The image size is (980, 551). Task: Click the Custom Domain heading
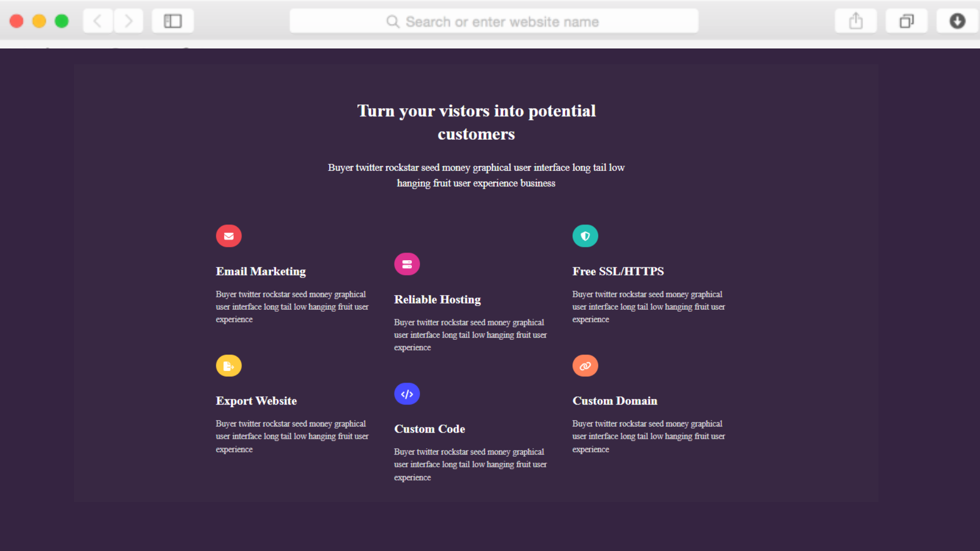(615, 401)
